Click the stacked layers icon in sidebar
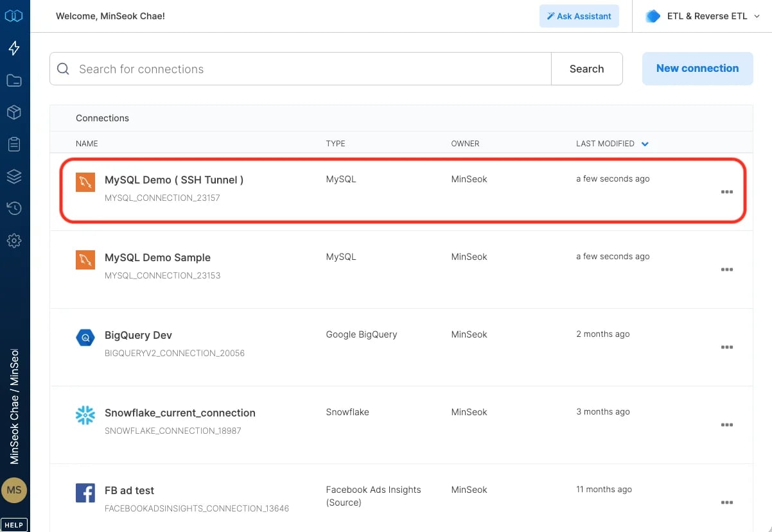The image size is (772, 532). coord(14,176)
